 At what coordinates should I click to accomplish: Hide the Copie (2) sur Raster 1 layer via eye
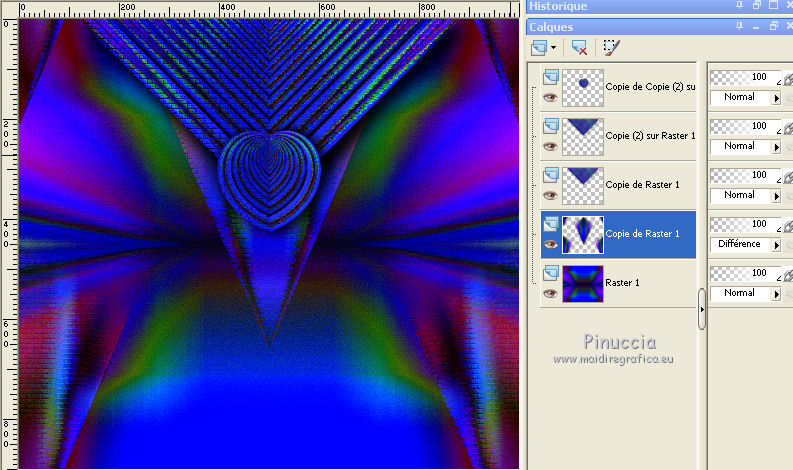pyautogui.click(x=550, y=147)
